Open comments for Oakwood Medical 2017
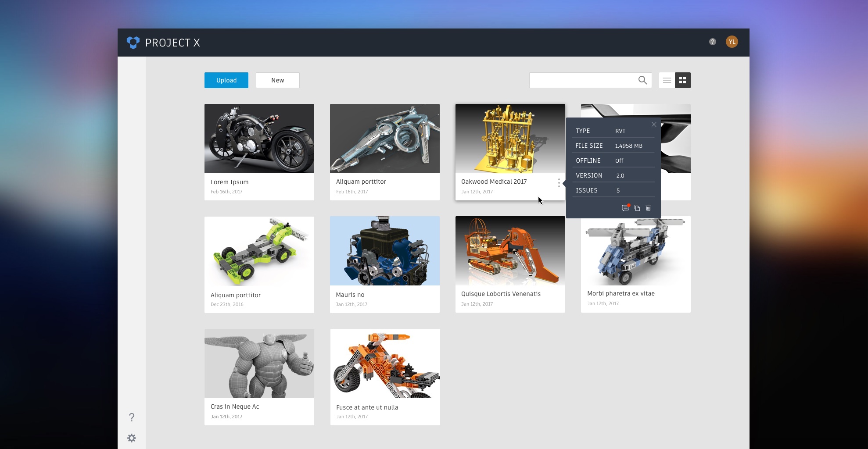This screenshot has width=868, height=449. click(x=625, y=208)
